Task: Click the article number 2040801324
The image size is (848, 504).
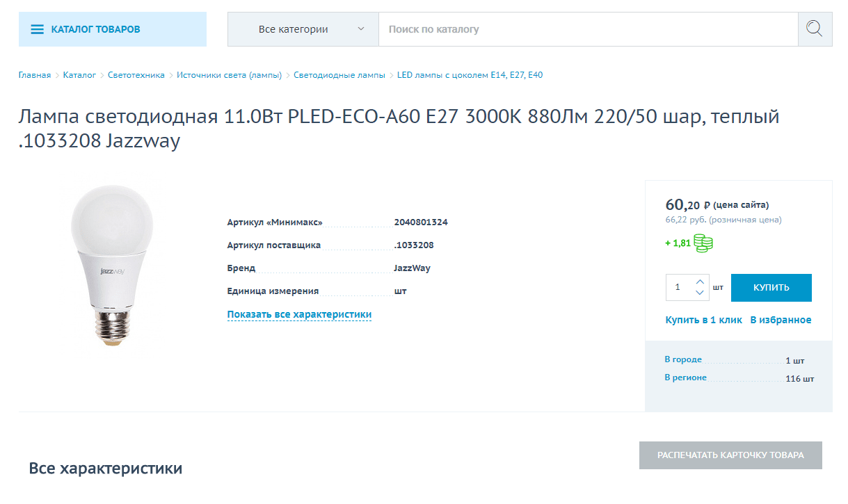Action: tap(421, 223)
